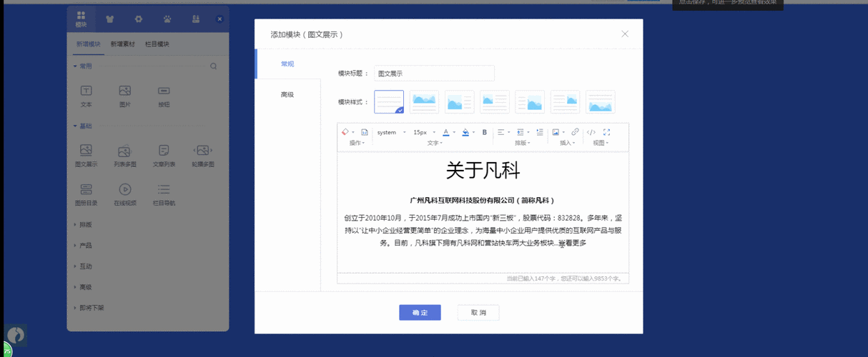
Task: Expand the 产品 section in sidebar
Action: click(83, 245)
